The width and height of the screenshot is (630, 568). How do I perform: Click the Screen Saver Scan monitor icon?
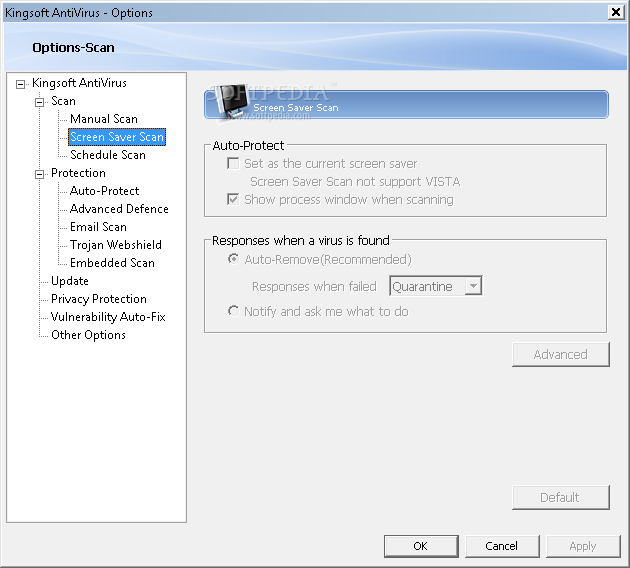234,100
